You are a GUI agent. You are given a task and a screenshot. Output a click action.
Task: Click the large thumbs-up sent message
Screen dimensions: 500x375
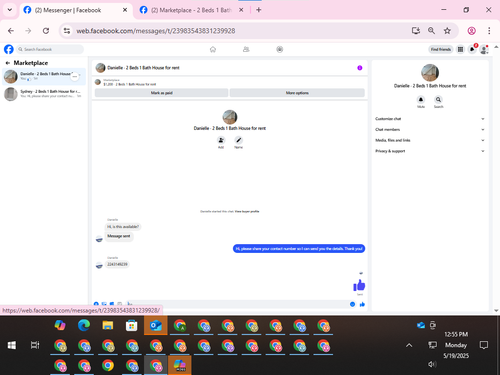click(x=359, y=285)
